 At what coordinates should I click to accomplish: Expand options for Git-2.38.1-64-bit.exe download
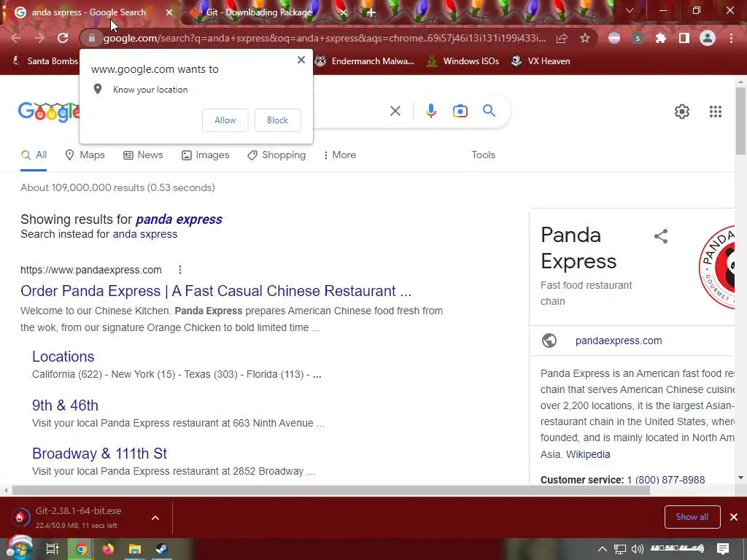coord(155,518)
